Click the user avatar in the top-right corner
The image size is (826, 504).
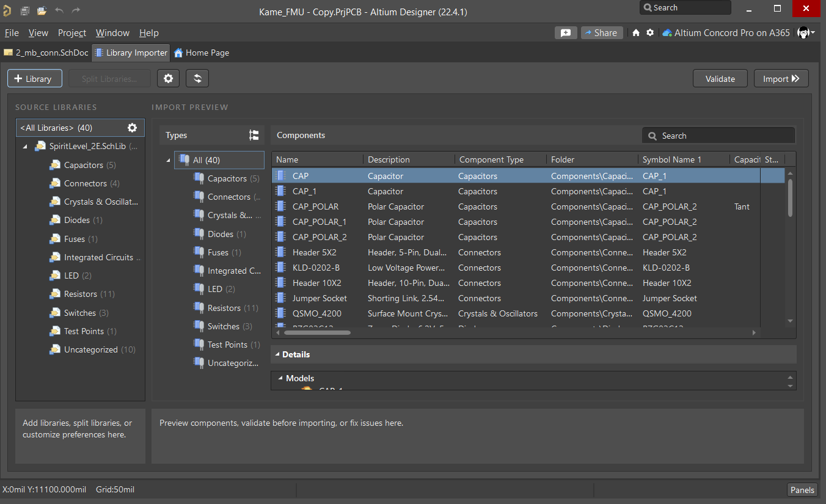[x=803, y=32]
